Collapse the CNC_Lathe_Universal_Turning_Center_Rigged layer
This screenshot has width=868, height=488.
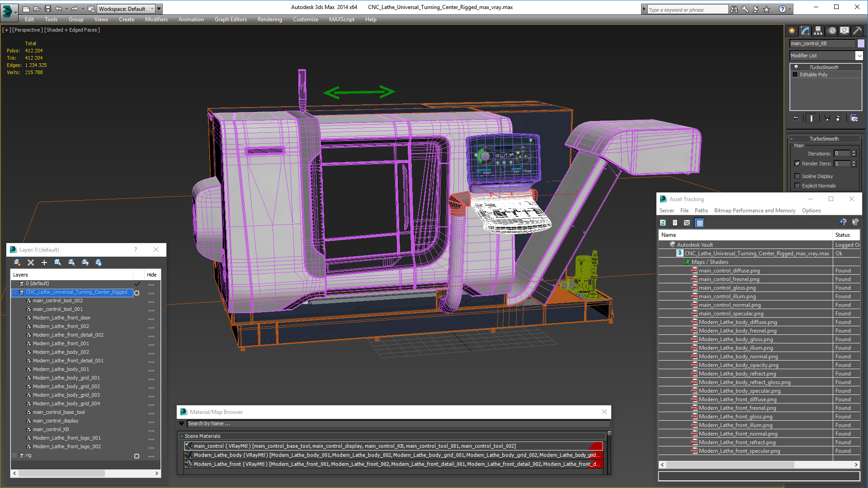tap(14, 292)
